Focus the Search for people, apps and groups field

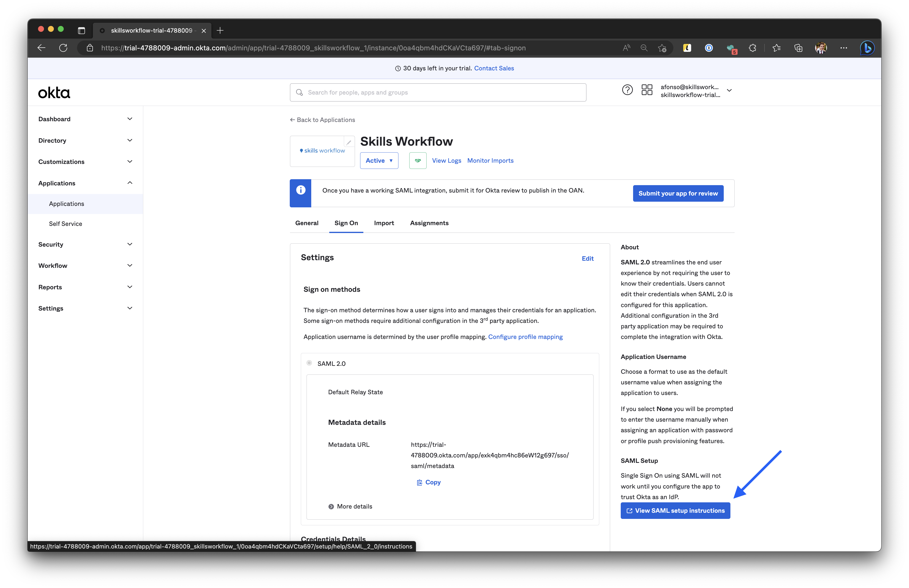tap(438, 92)
